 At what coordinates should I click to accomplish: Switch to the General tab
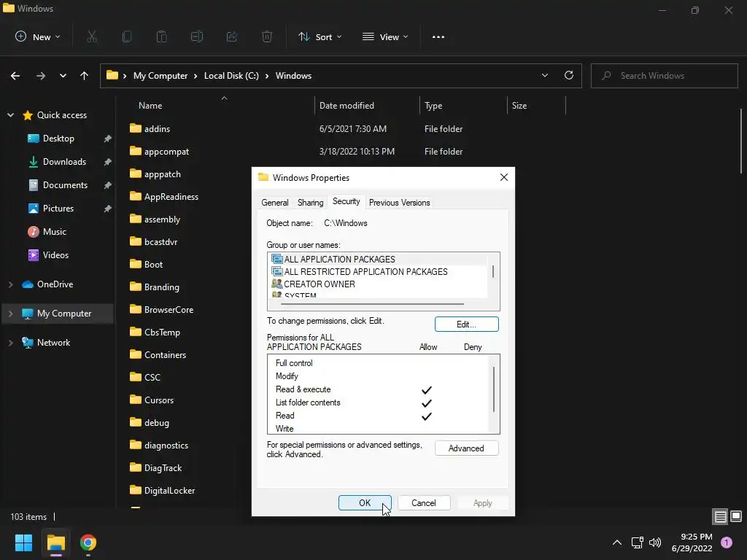pos(275,203)
